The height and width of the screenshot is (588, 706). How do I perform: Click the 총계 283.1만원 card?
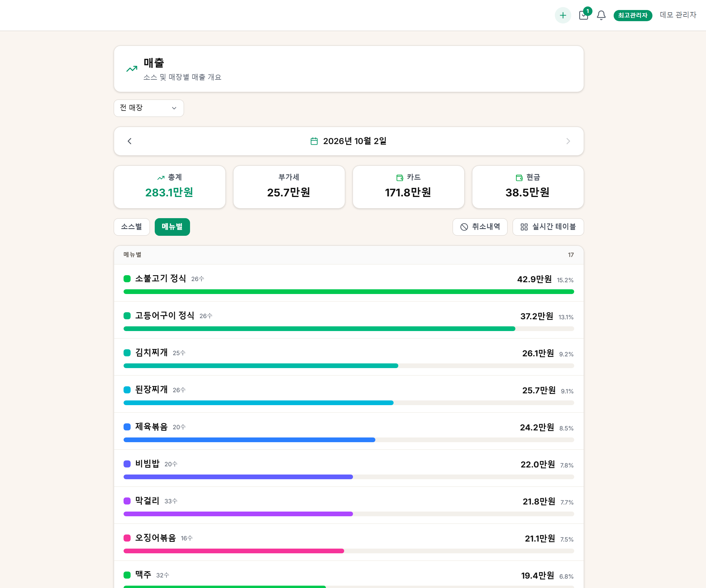click(x=170, y=187)
